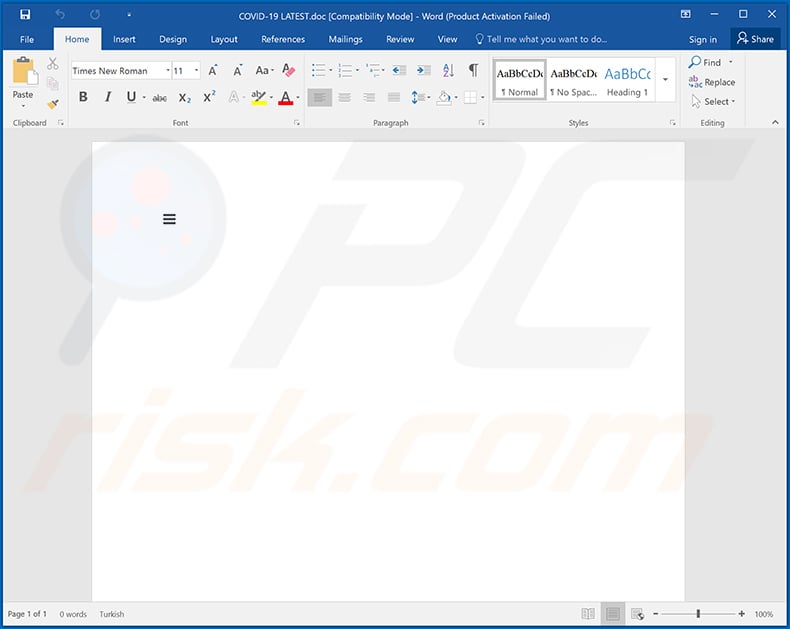This screenshot has height=629, width=790.
Task: Click Borders grid icon
Action: click(x=470, y=97)
